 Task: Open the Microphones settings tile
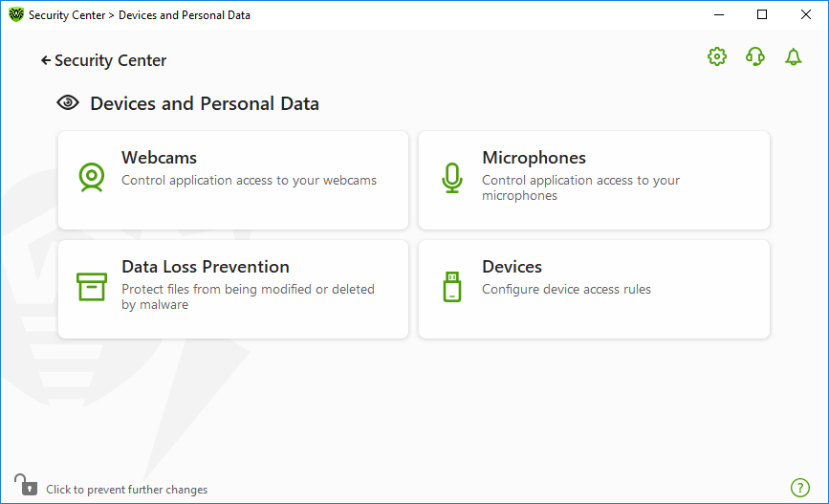click(x=594, y=181)
